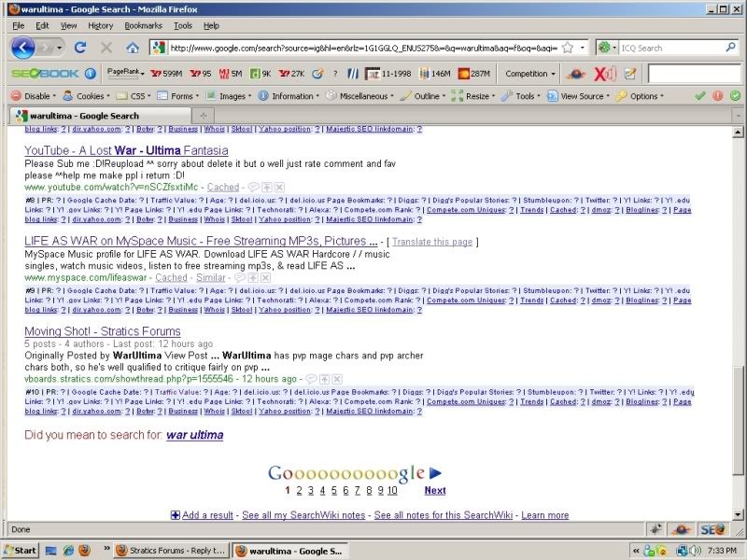Click the 11-1998 site age indicator
The width and height of the screenshot is (747, 560).
(388, 74)
